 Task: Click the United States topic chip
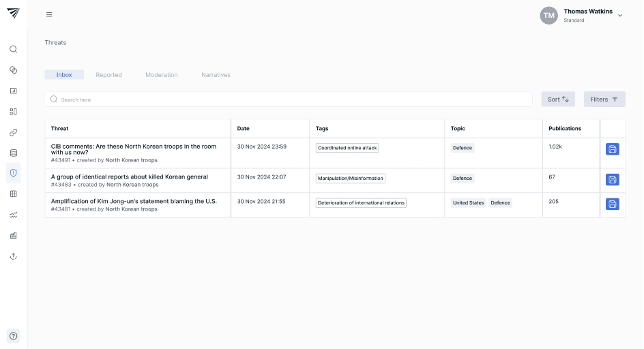(x=468, y=202)
